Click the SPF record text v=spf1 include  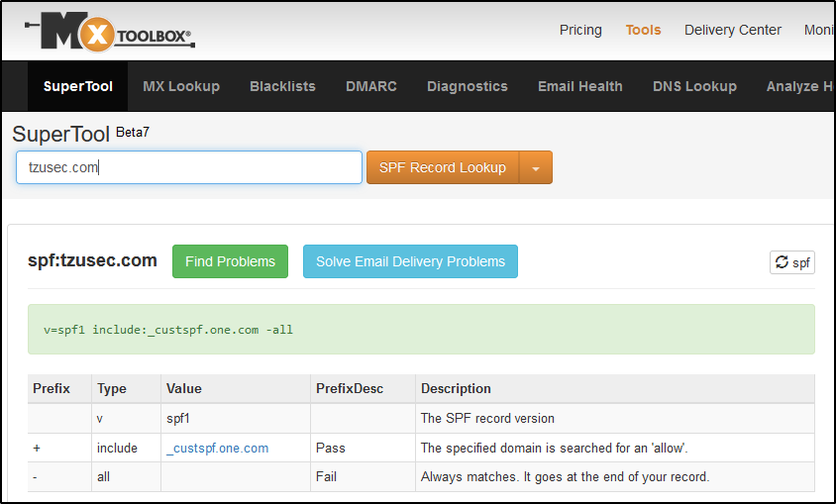[168, 330]
